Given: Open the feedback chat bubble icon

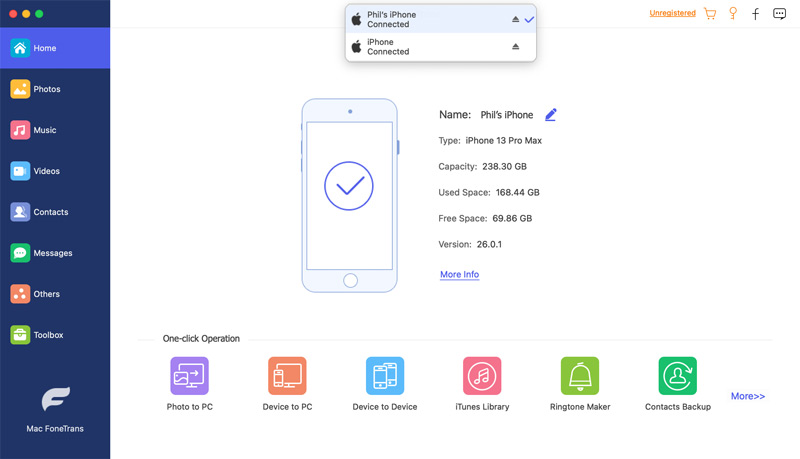Looking at the screenshot, I should tap(780, 14).
